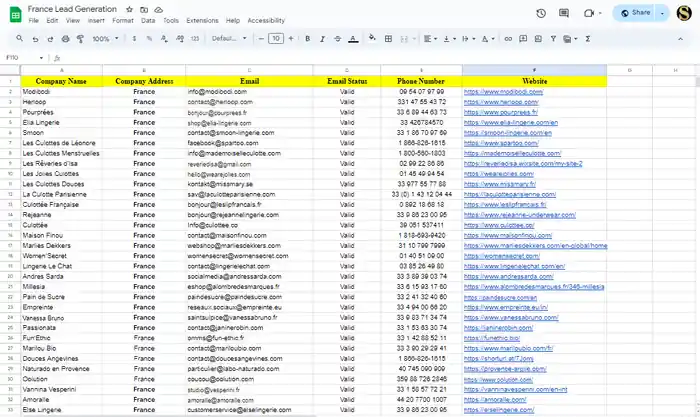Screen dimensions: 700x417
Task: Toggle bold formatting
Action: coord(307,39)
